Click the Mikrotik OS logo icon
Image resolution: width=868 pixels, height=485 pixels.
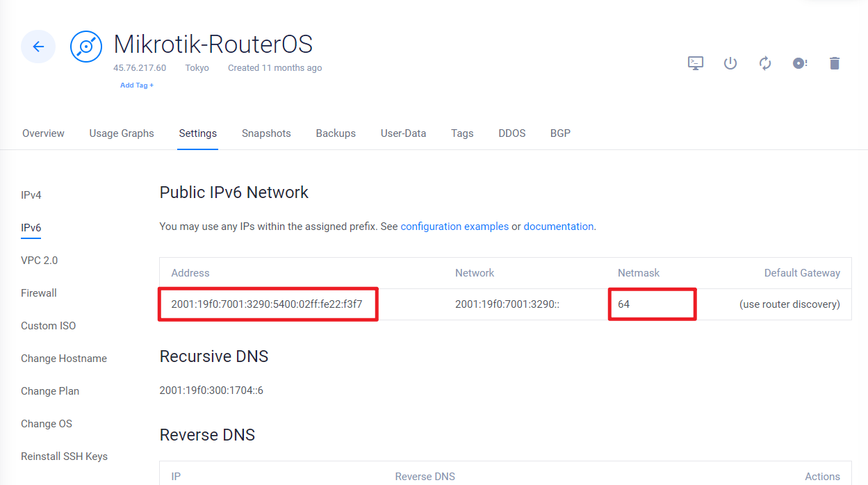click(x=85, y=46)
